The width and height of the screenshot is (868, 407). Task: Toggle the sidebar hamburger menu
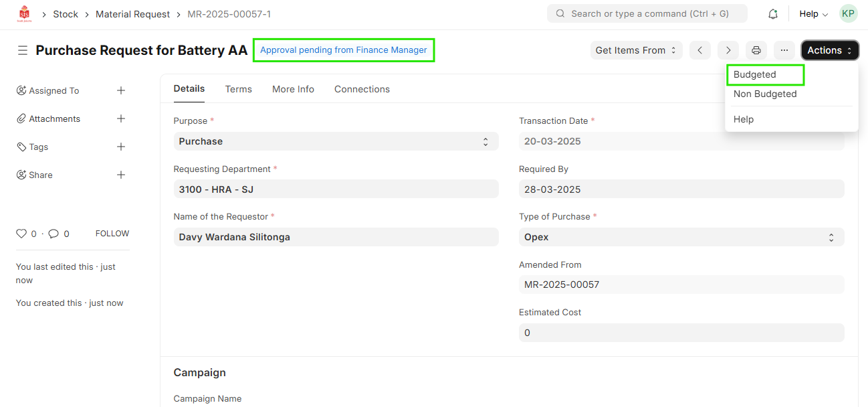[x=23, y=50]
